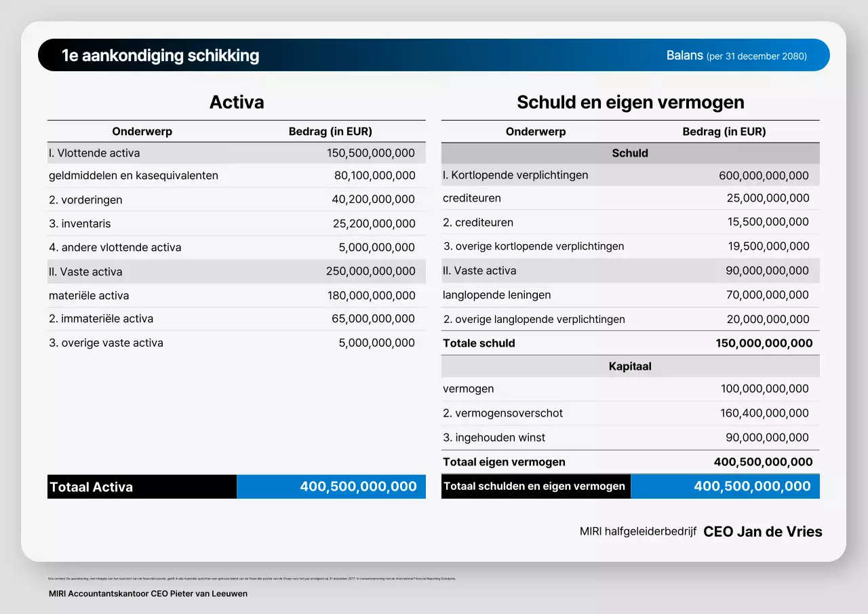Select the 'Onderwerp' column header under Activa
868x614 pixels.
point(142,131)
